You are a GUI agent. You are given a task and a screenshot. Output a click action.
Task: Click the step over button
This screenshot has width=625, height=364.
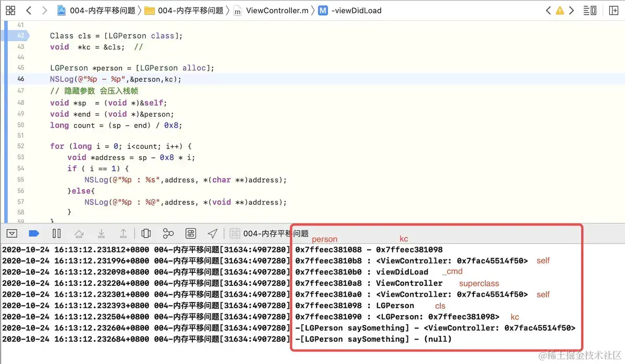(x=79, y=233)
